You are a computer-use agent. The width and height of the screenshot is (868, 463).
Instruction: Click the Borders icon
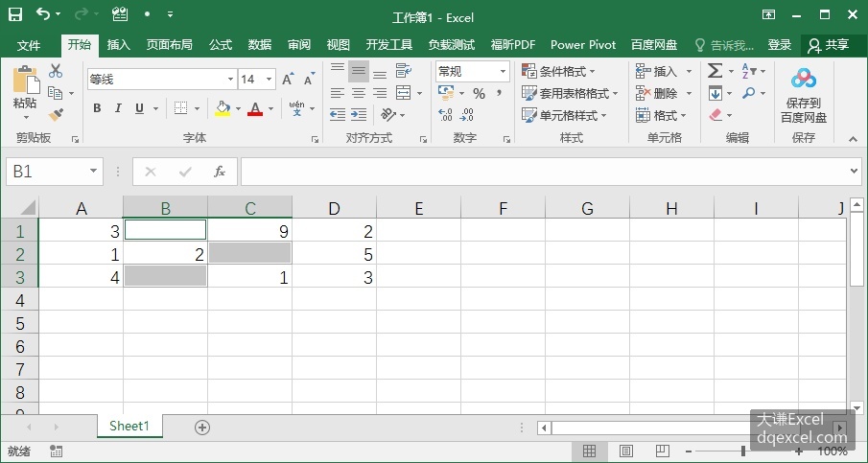coord(180,108)
